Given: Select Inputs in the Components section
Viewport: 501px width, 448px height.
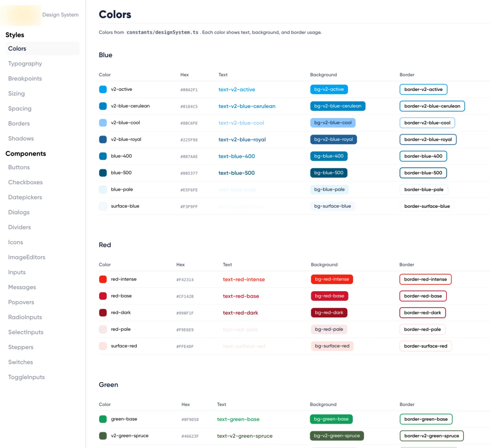Looking at the screenshot, I should tap(17, 272).
